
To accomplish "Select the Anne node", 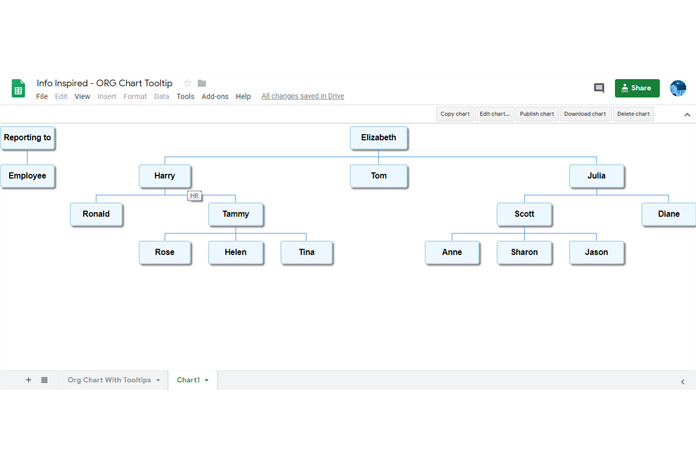I will coord(452,253).
